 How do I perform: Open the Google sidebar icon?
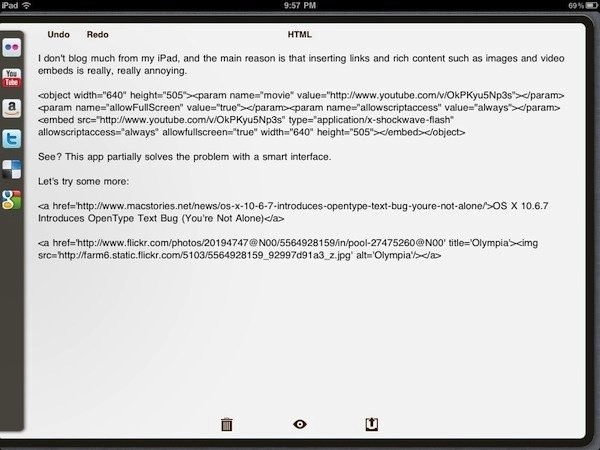click(x=12, y=200)
